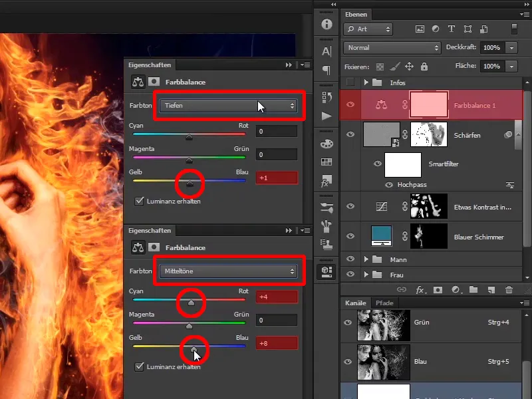
Task: Switch to the Kanäle tab
Action: pyautogui.click(x=356, y=303)
